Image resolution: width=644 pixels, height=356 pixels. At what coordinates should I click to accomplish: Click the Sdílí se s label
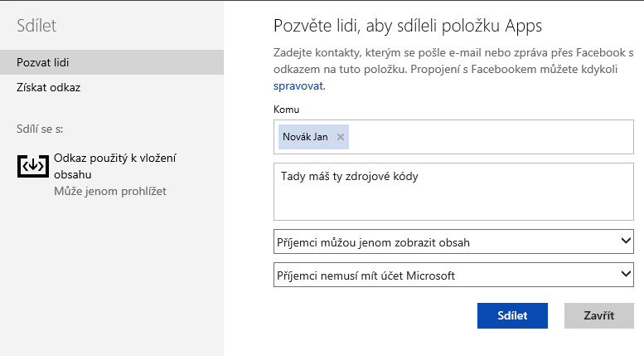[x=41, y=129]
